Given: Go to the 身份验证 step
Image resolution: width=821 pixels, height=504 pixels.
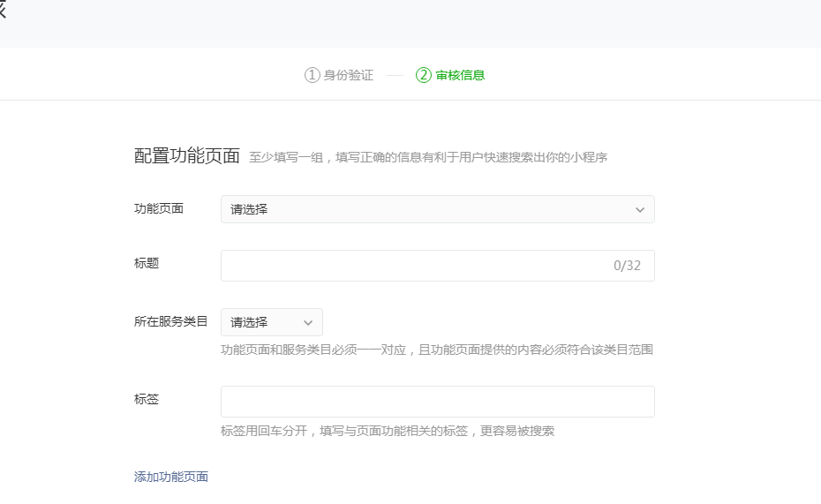Looking at the screenshot, I should tap(348, 75).
